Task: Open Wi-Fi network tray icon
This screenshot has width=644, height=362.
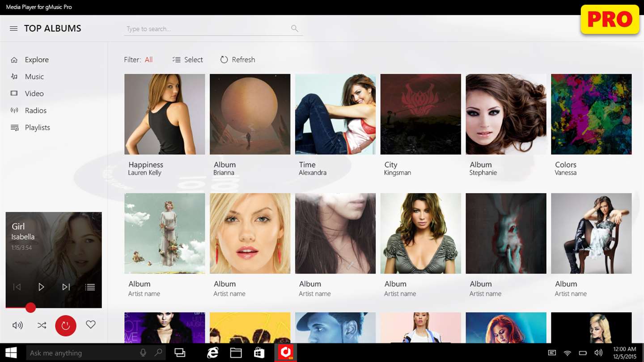Action: pos(567,353)
